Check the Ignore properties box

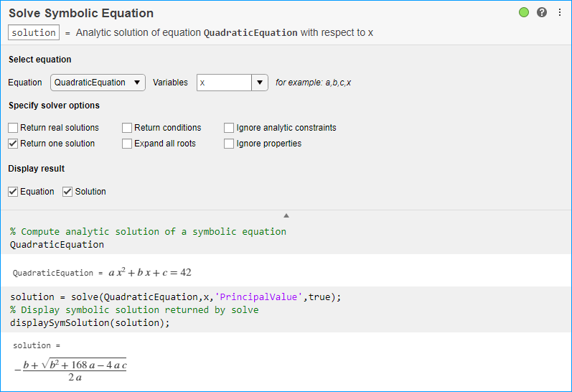pyautogui.click(x=229, y=144)
